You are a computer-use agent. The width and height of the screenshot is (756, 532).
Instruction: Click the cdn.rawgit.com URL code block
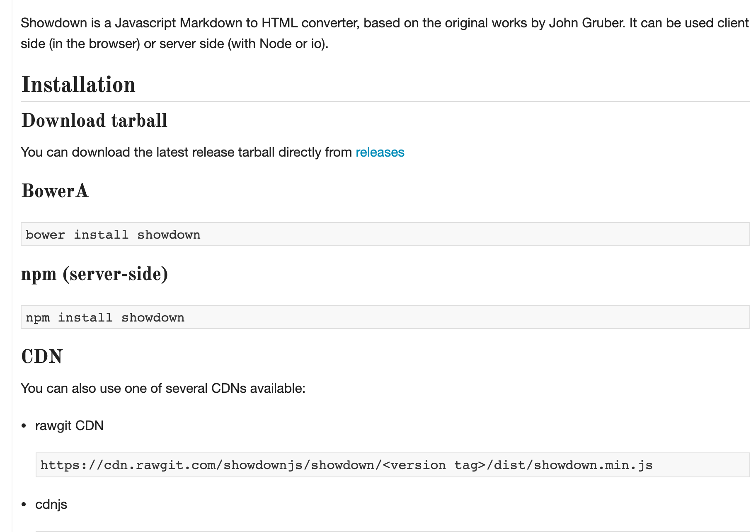click(393, 465)
